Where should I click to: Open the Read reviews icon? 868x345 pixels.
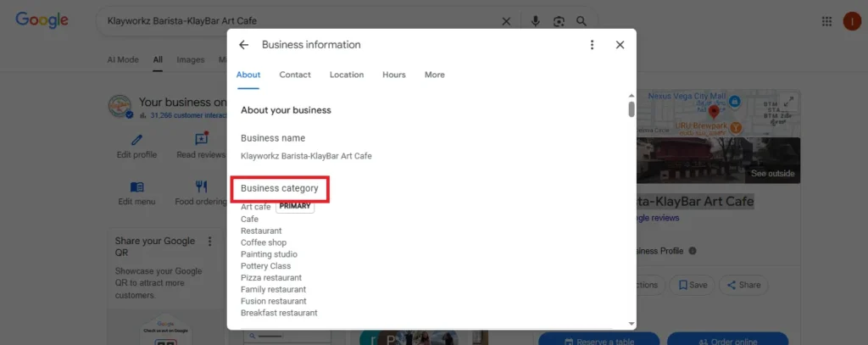click(201, 138)
